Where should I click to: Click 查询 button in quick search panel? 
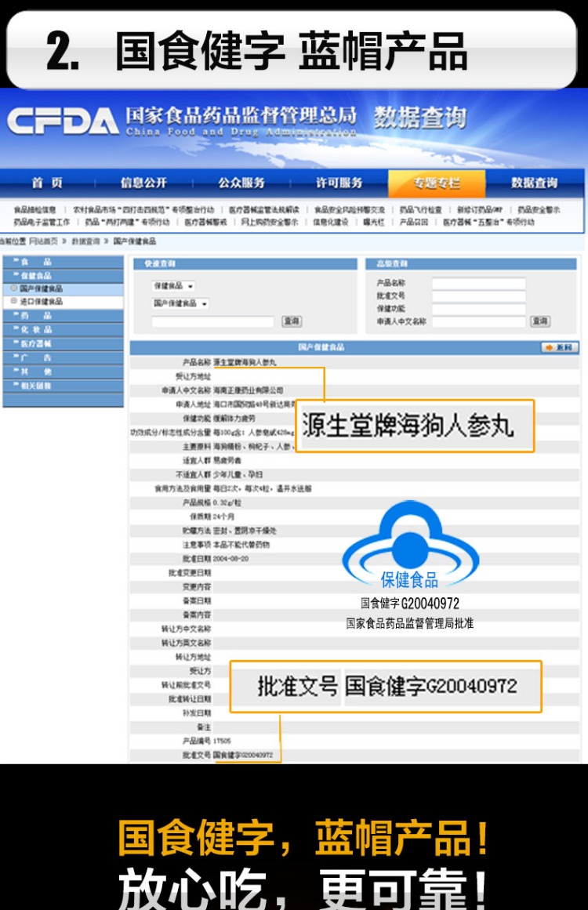pyautogui.click(x=292, y=321)
